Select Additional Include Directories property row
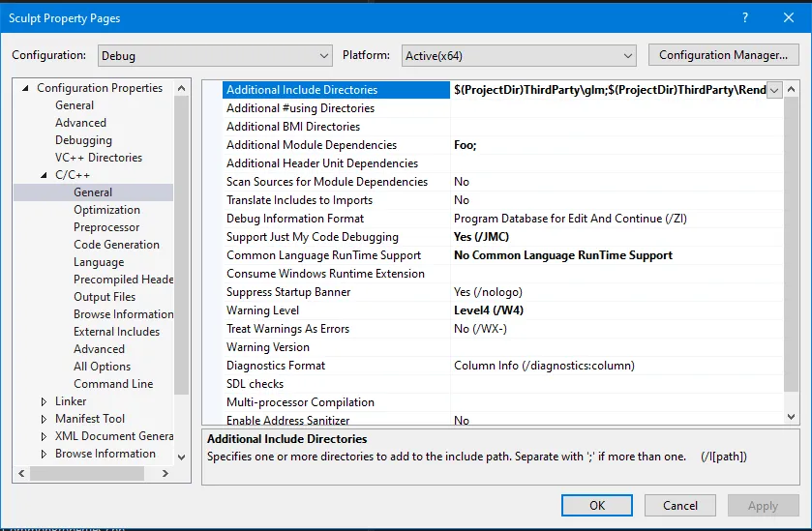Screen dimensions: 812x531 336,90
